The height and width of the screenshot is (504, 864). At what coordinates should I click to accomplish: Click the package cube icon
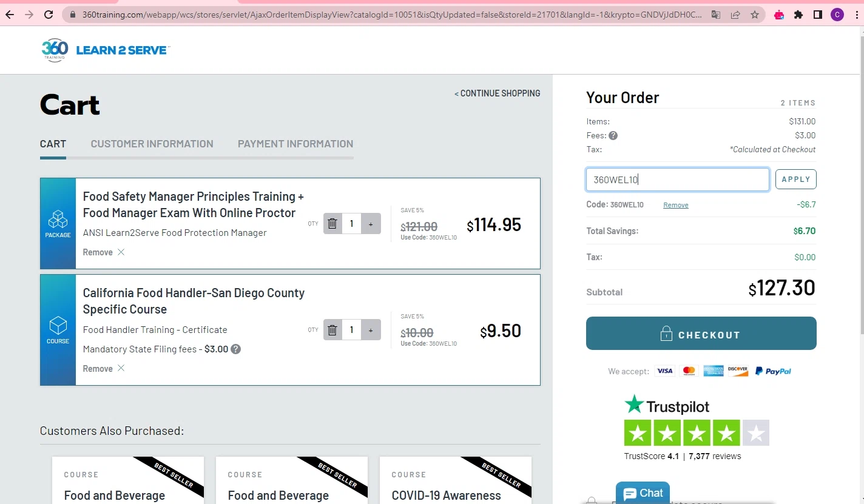tap(58, 219)
